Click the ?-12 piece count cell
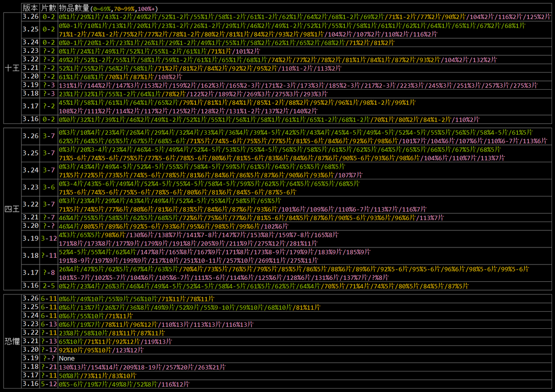Image resolution: width=555 pixels, height=392 pixels. point(49,350)
